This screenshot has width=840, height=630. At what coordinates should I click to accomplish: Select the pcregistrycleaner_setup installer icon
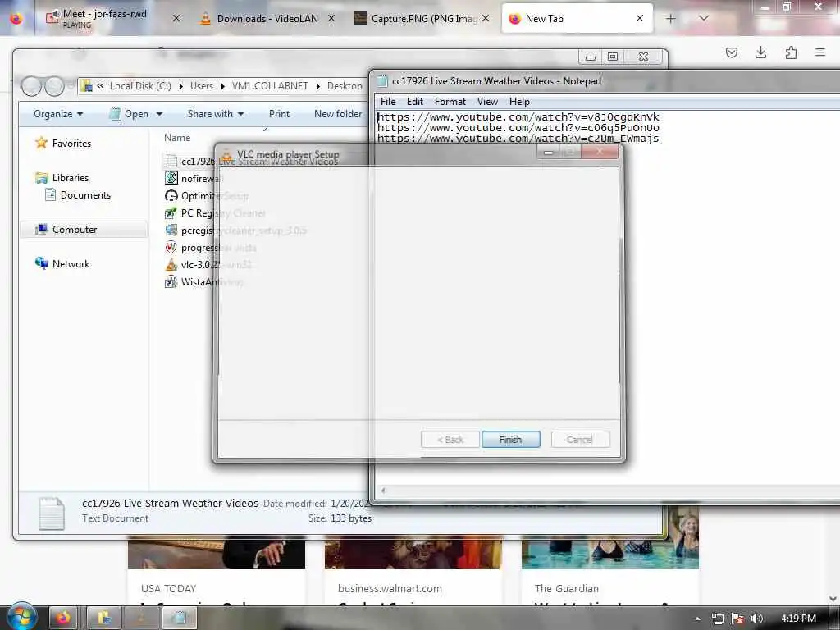coord(171,231)
